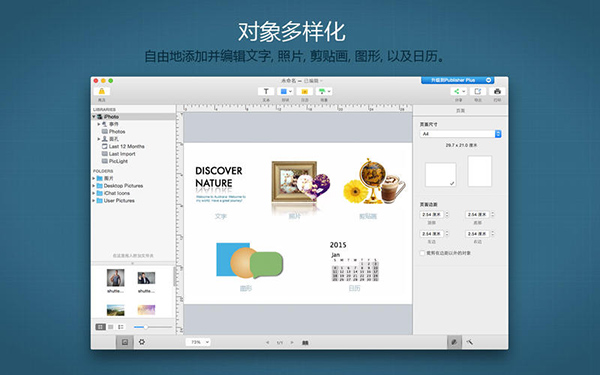Toggle the pen inspector button at bottom right

click(454, 342)
